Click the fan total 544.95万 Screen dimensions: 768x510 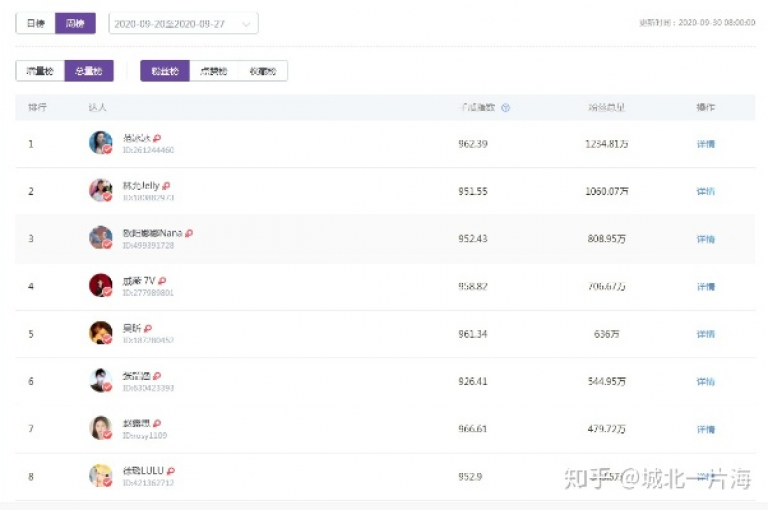[x=606, y=382]
